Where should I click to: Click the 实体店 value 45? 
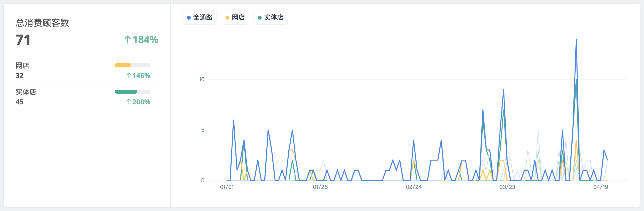(x=20, y=102)
